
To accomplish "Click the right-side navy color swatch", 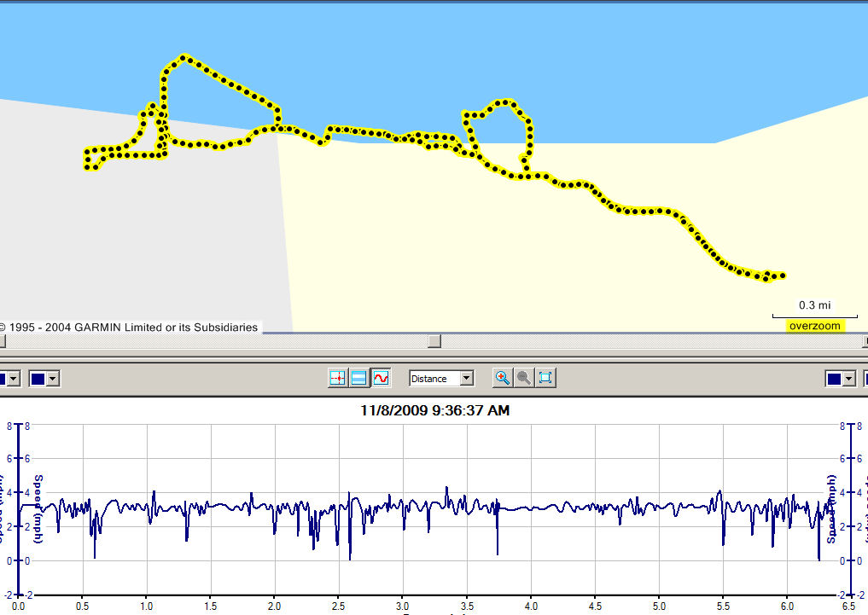I will point(836,378).
